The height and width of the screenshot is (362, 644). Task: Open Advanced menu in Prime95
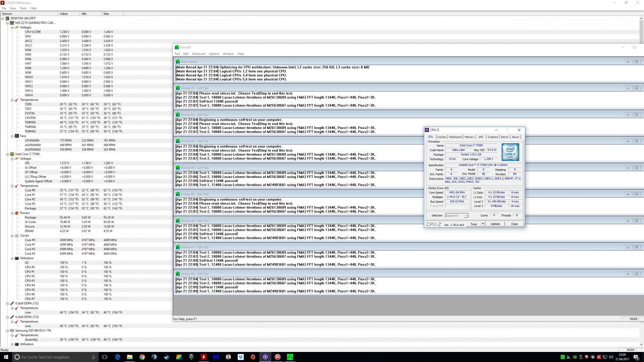tap(198, 54)
